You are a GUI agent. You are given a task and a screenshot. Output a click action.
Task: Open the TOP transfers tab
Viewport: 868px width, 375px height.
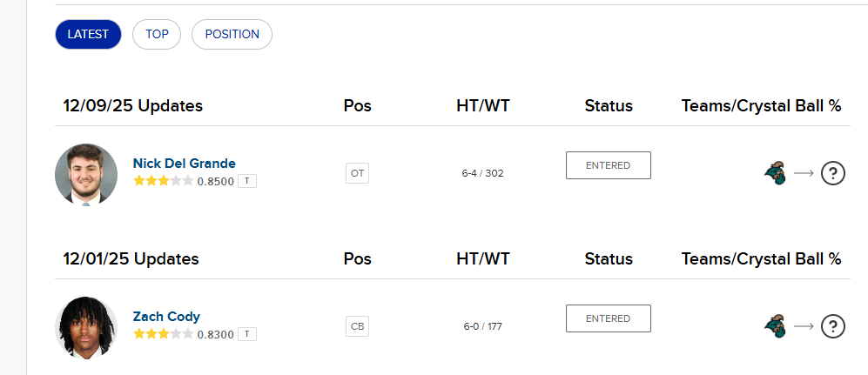pos(157,35)
